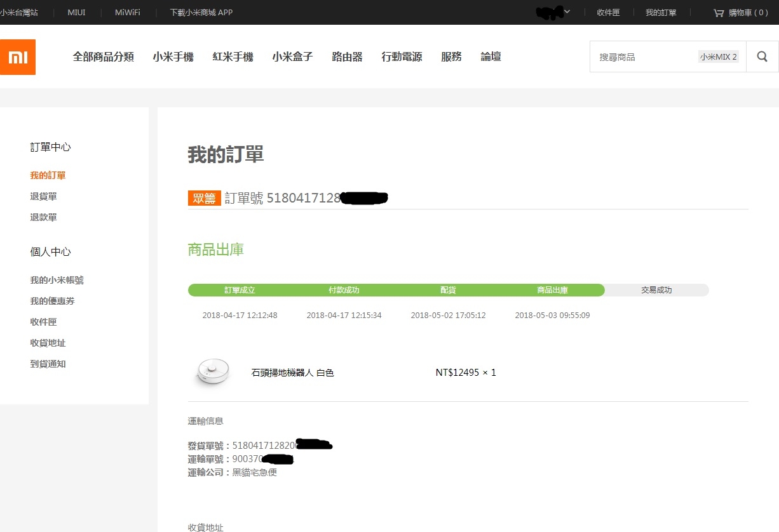Click the search magnifier icon
This screenshot has width=779, height=532.
coord(762,57)
